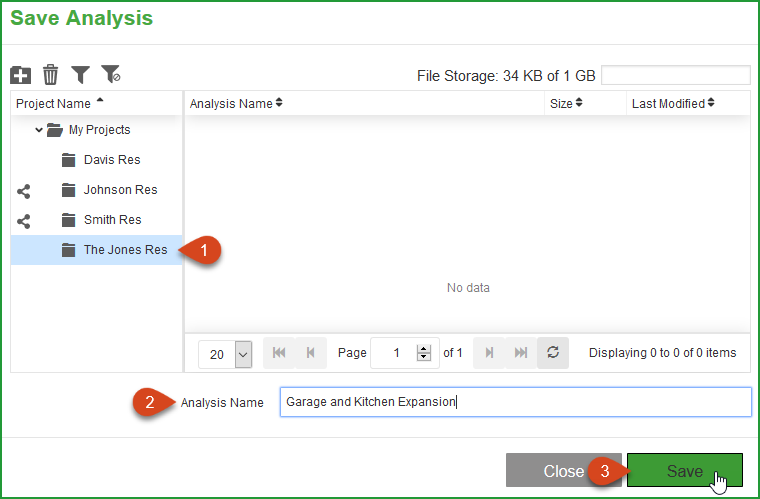Click the My Projects open folder icon
Image resolution: width=760 pixels, height=499 pixels.
click(55, 130)
